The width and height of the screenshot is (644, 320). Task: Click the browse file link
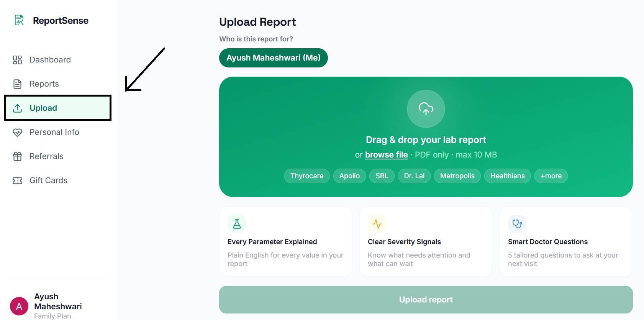[x=386, y=155]
